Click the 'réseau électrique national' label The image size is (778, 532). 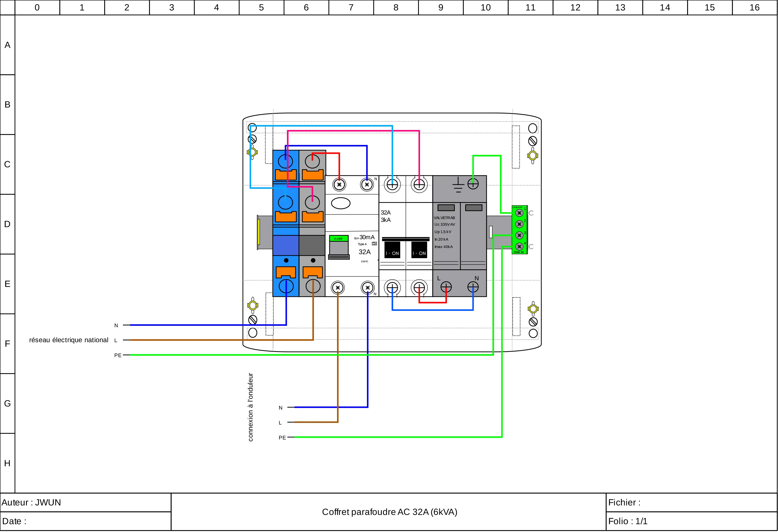69,340
